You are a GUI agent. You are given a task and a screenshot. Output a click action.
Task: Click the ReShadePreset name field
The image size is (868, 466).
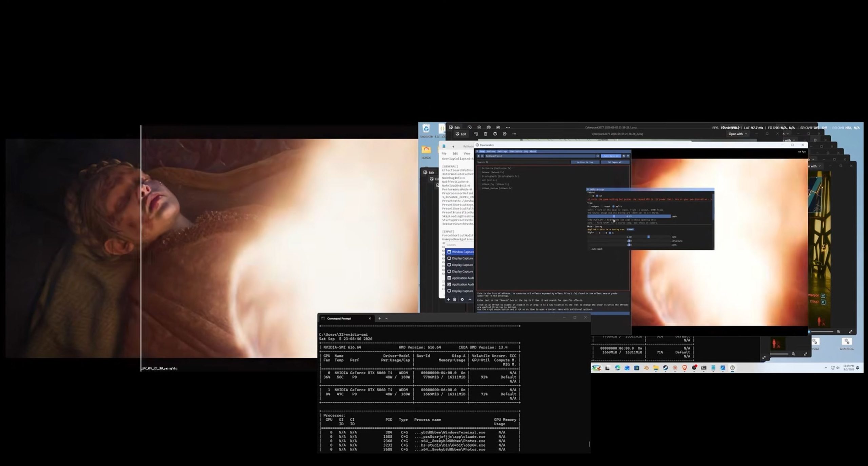click(540, 156)
